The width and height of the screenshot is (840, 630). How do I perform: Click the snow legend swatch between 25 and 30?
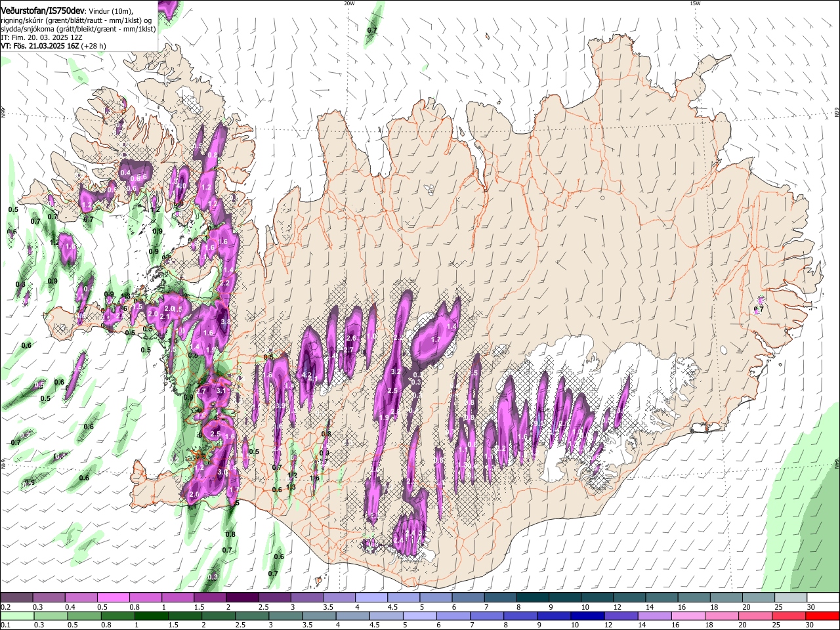789,598
